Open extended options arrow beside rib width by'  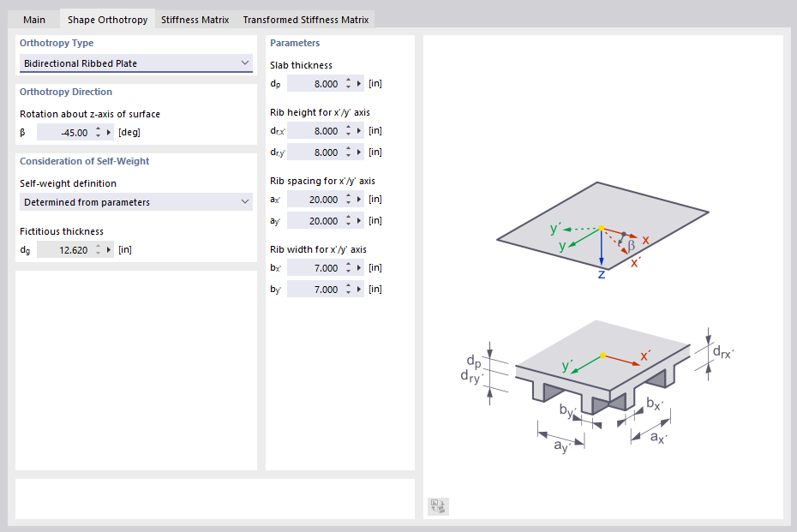359,289
